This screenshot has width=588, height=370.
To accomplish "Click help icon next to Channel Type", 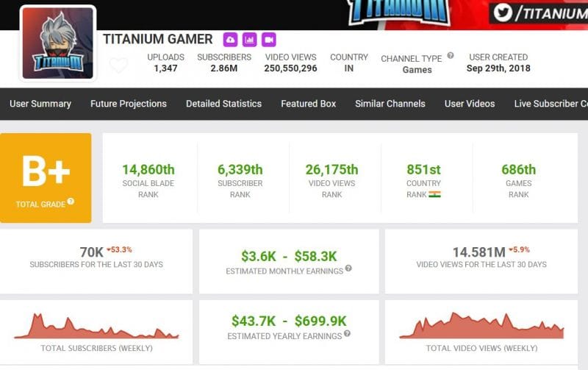I will [451, 56].
